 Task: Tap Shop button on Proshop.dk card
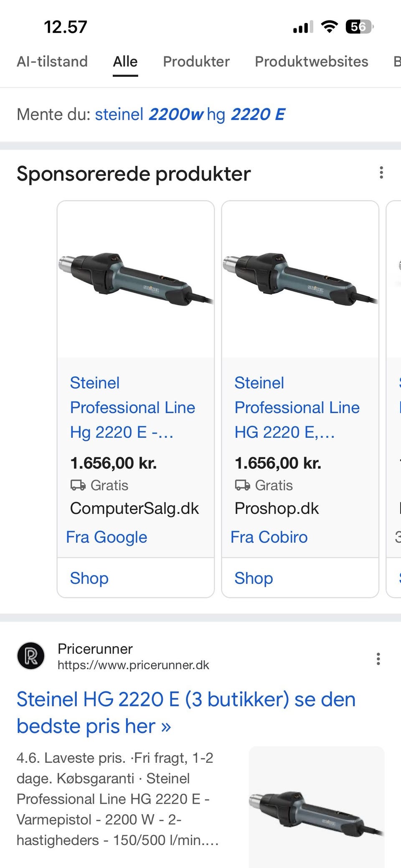pyautogui.click(x=254, y=578)
